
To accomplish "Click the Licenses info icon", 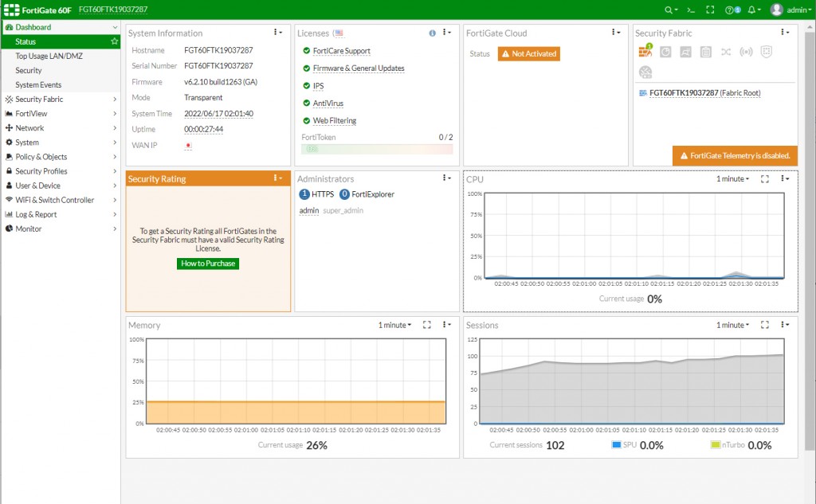I will pyautogui.click(x=432, y=33).
